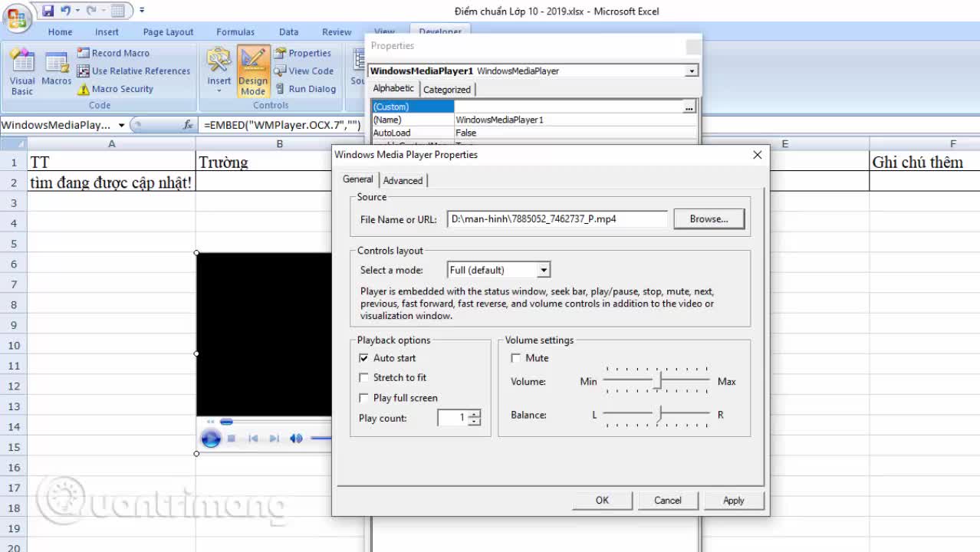The height and width of the screenshot is (552, 980).
Task: Open View Code
Action: coord(304,71)
